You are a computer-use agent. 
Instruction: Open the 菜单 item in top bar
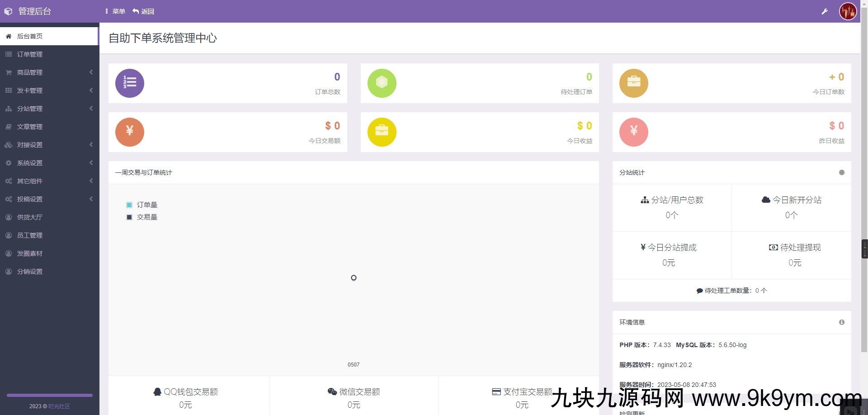click(115, 11)
